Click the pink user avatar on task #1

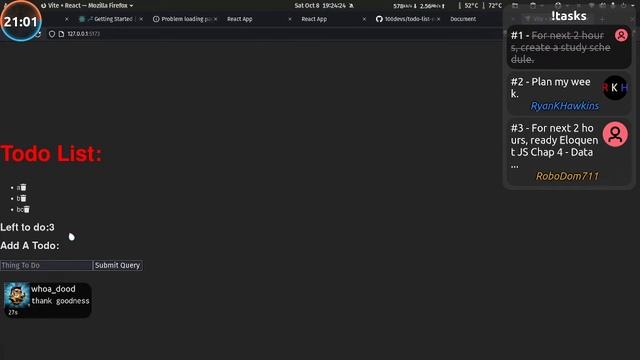tap(621, 36)
